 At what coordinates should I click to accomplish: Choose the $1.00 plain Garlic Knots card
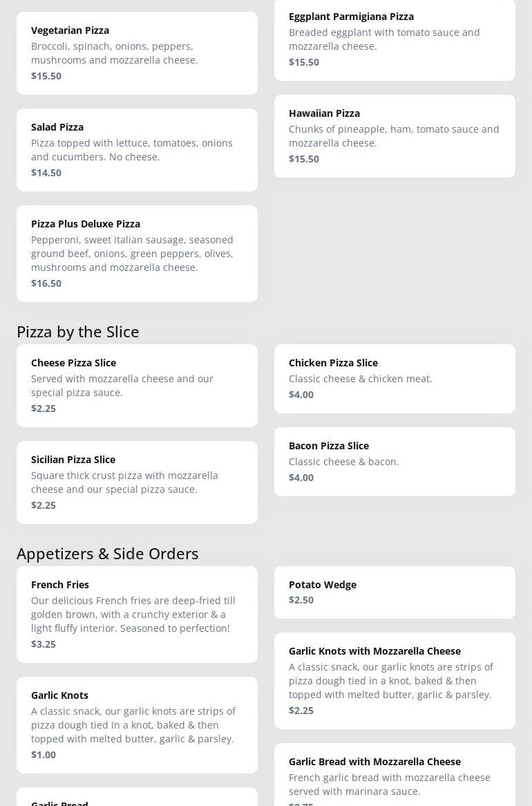137,724
